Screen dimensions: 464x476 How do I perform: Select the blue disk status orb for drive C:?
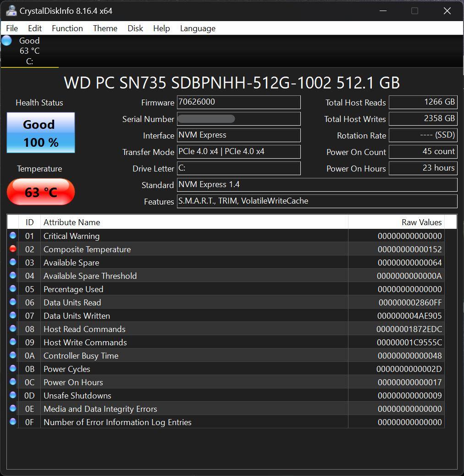pos(7,41)
